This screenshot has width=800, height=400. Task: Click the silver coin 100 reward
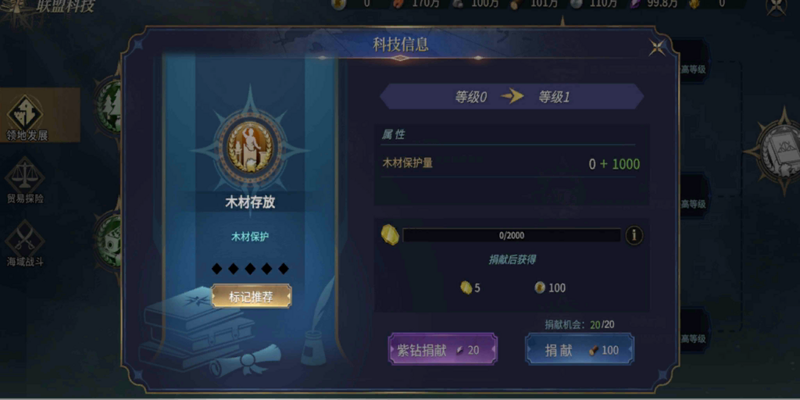pos(550,288)
